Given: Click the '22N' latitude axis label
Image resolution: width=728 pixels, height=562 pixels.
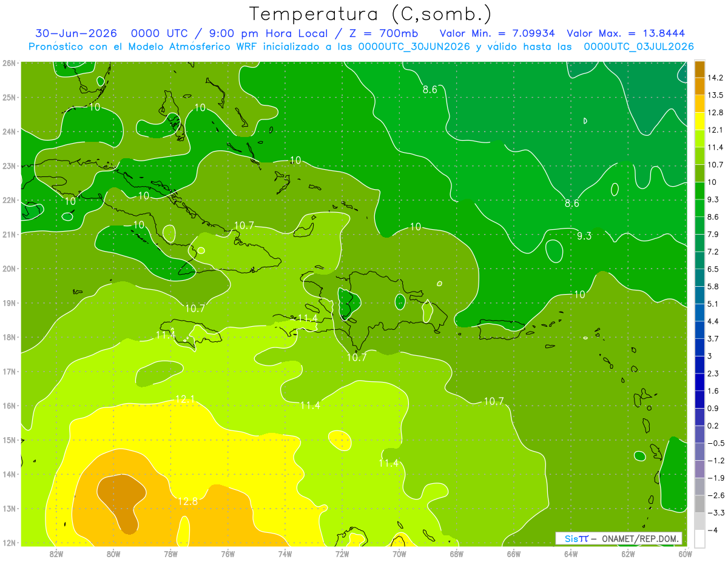Looking at the screenshot, I should tap(8, 200).
